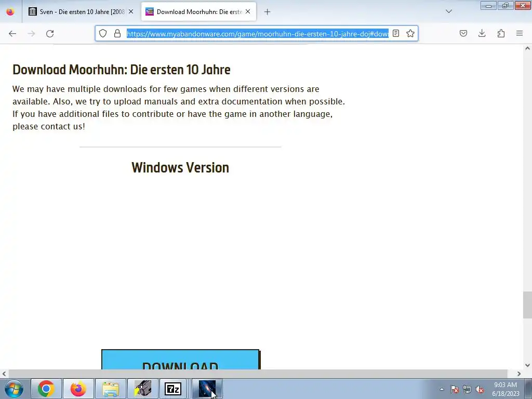Open the extensions puzzle menu

pos(501,33)
